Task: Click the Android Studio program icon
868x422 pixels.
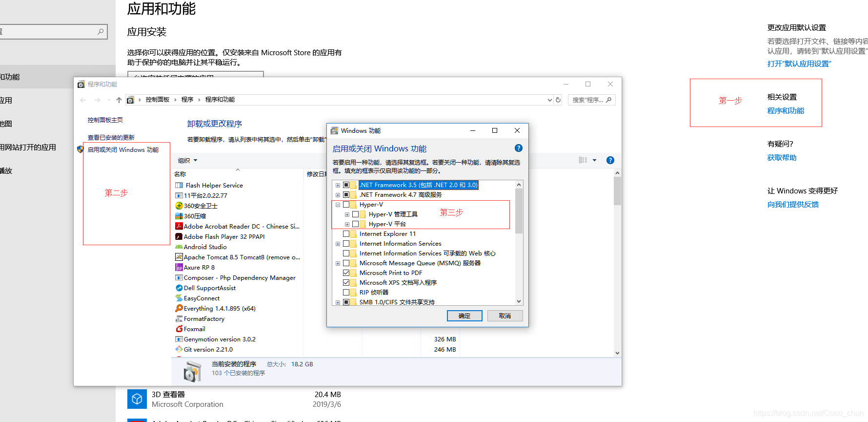Action: (x=179, y=247)
